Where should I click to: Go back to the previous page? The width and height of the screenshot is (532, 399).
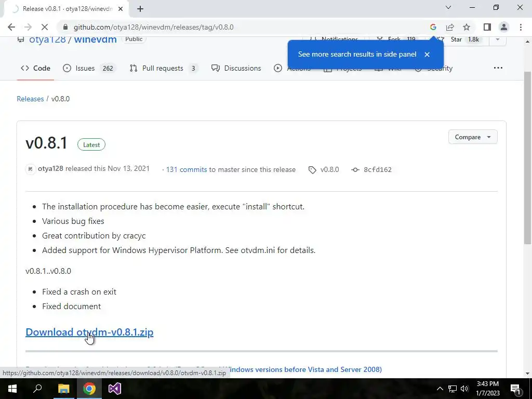11,27
